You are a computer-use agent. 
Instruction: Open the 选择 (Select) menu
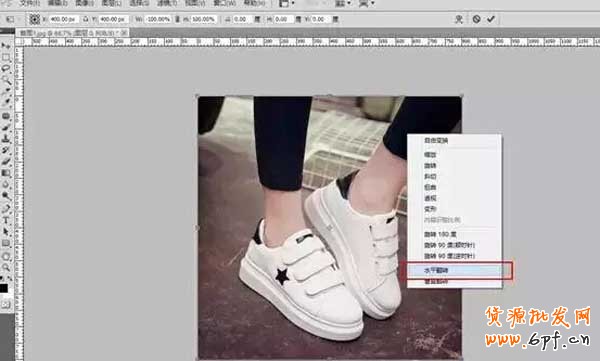[139, 3]
